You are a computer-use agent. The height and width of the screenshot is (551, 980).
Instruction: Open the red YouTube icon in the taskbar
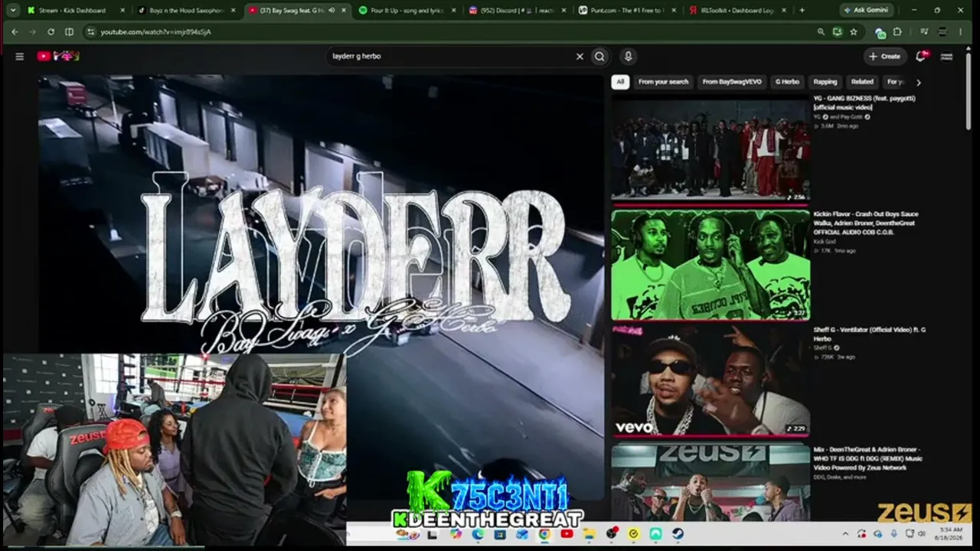tap(567, 533)
